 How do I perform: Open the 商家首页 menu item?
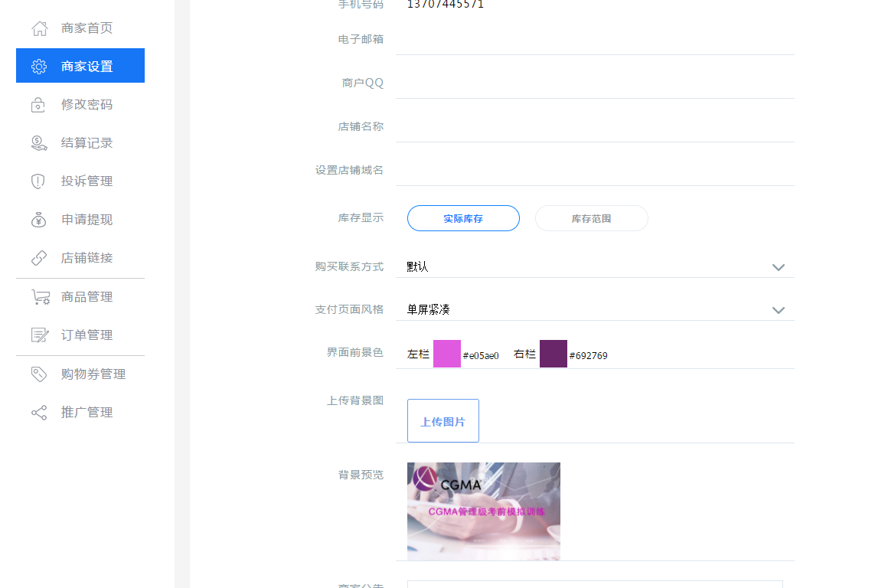point(80,28)
